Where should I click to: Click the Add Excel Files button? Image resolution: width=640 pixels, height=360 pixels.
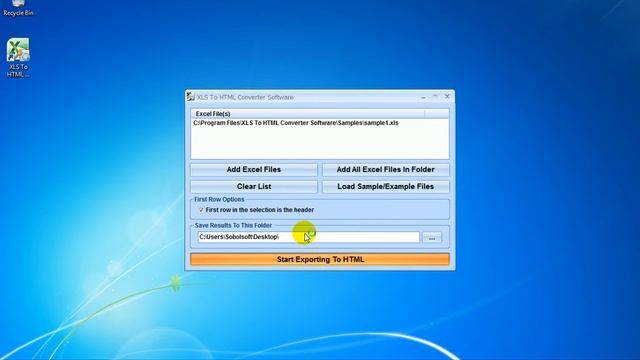pos(253,169)
